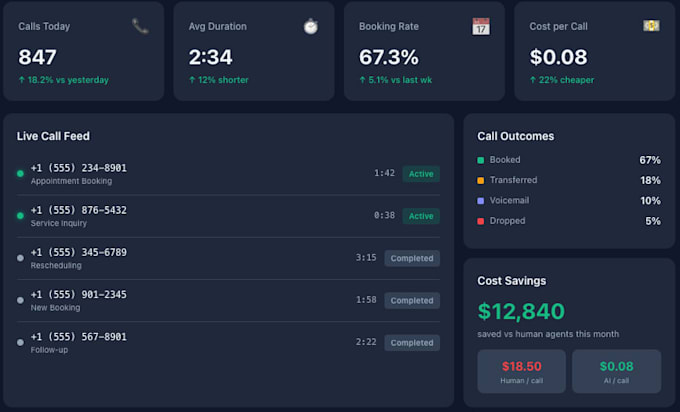Click gray status dot for 901-2345 call

[x=20, y=300]
